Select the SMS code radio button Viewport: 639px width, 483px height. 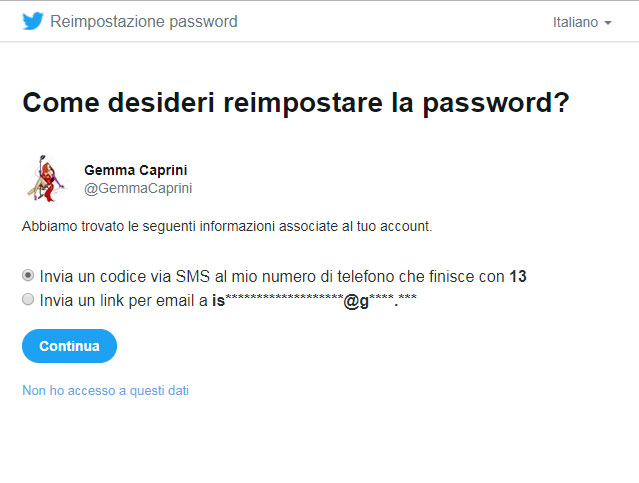pyautogui.click(x=28, y=276)
